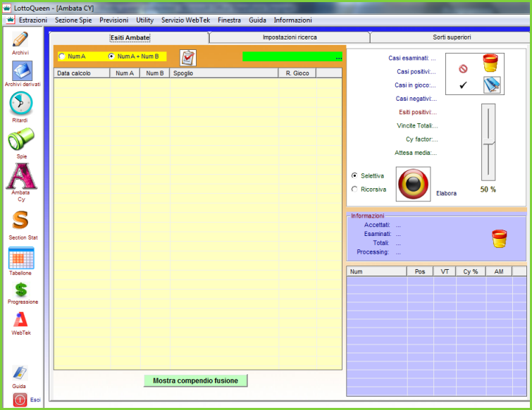Open Finestra menu

pos(229,20)
